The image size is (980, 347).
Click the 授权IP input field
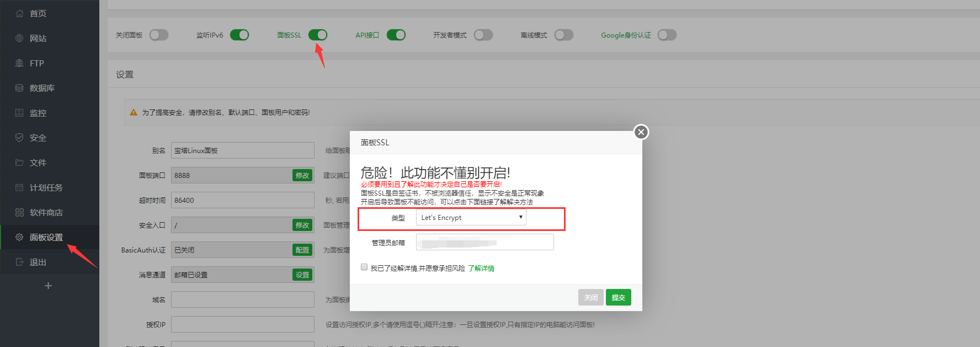click(x=243, y=324)
